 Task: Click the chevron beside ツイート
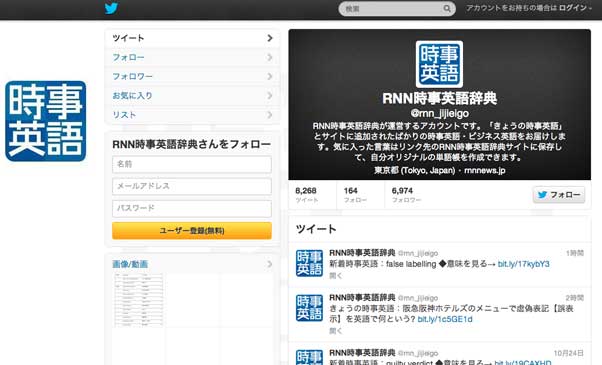pyautogui.click(x=270, y=38)
